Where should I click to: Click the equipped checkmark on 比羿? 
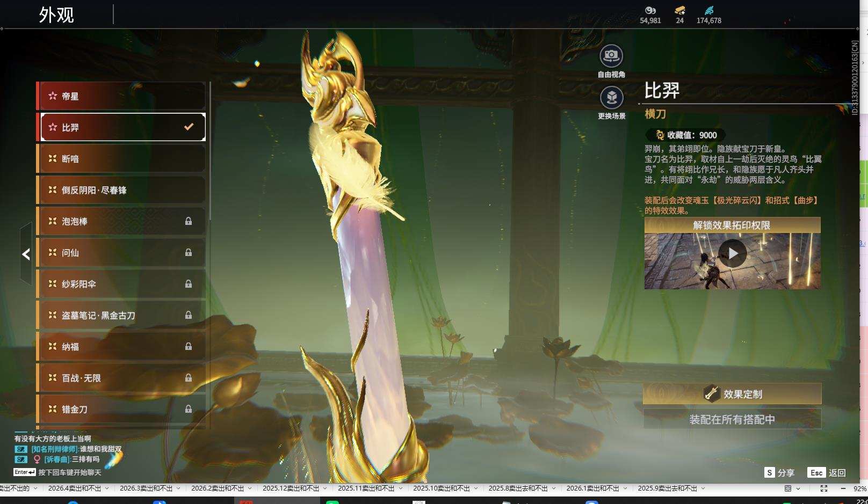[189, 127]
